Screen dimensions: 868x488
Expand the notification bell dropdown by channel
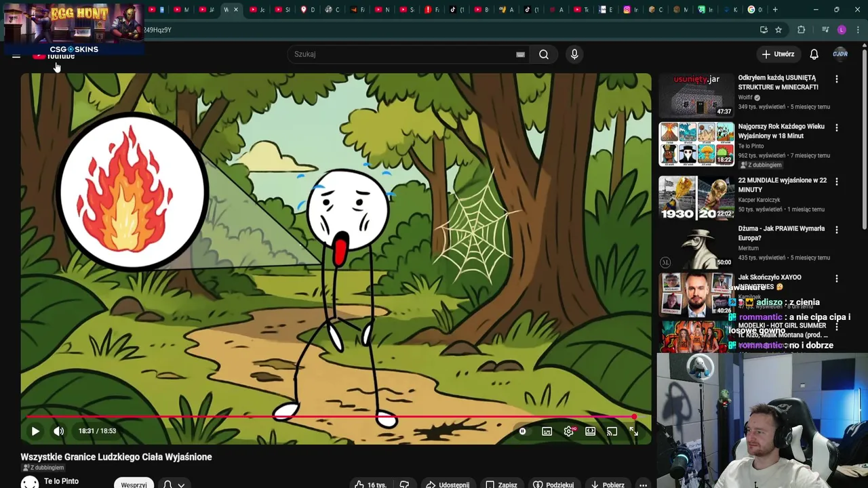coord(173,485)
